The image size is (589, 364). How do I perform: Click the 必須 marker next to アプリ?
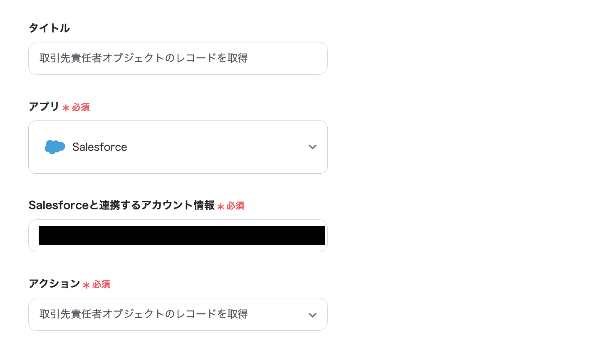point(81,108)
